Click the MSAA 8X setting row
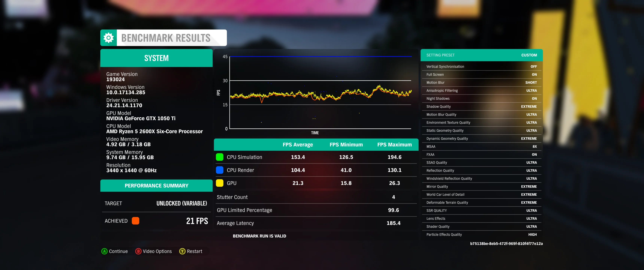The image size is (644, 270). pos(482,146)
